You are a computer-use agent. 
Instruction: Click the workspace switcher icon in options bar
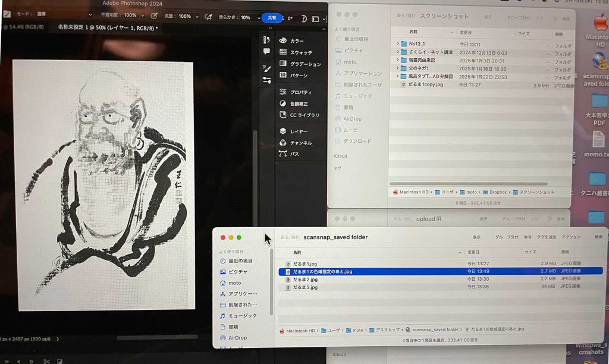click(x=315, y=18)
